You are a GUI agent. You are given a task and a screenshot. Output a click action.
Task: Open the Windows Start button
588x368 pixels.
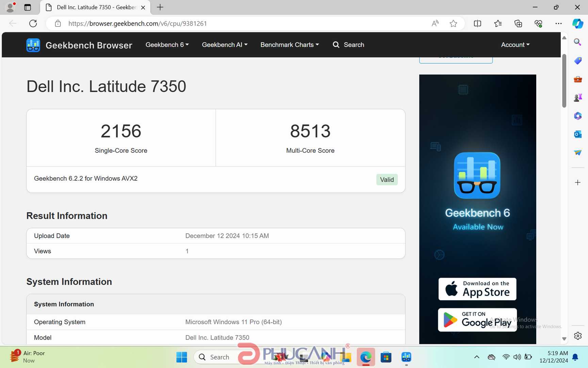pos(182,357)
